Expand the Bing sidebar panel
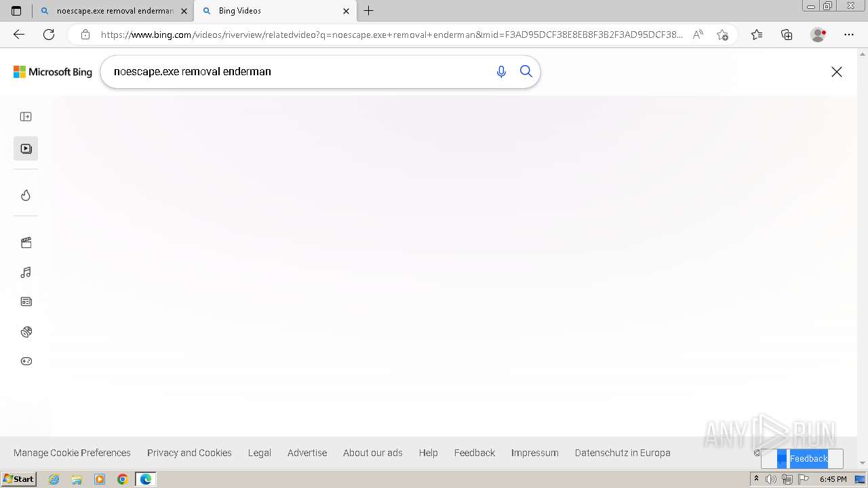The width and height of the screenshot is (868, 488). pos(26,117)
